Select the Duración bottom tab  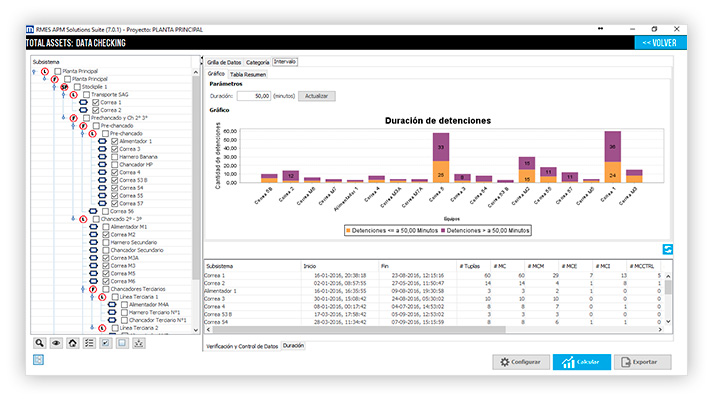293,346
